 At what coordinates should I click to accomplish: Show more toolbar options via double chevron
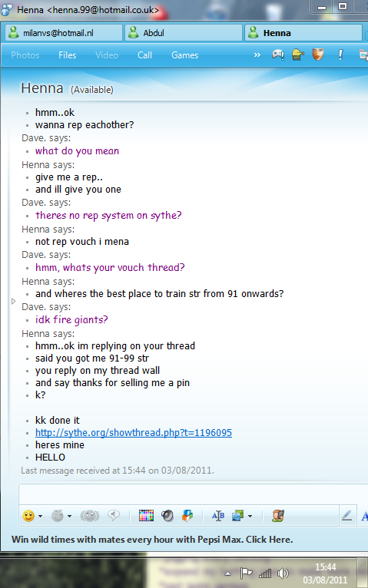click(x=257, y=55)
